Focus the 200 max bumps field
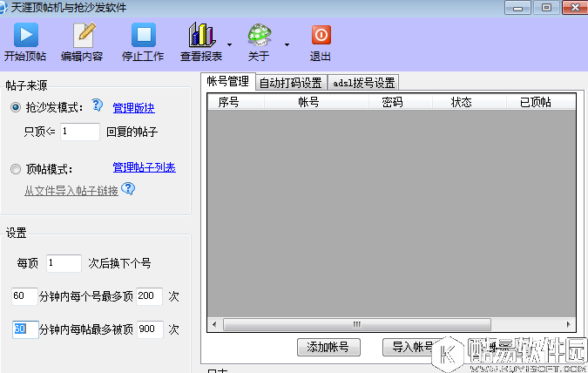The width and height of the screenshot is (588, 373). tap(149, 296)
